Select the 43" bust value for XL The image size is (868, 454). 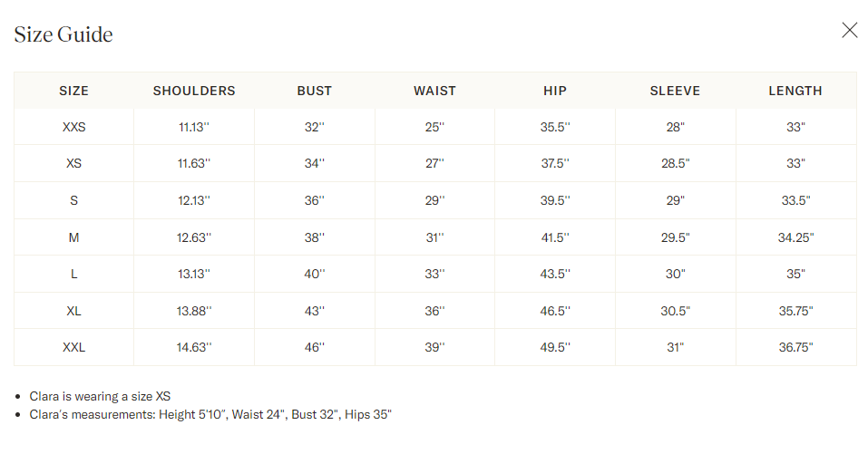[x=315, y=311]
